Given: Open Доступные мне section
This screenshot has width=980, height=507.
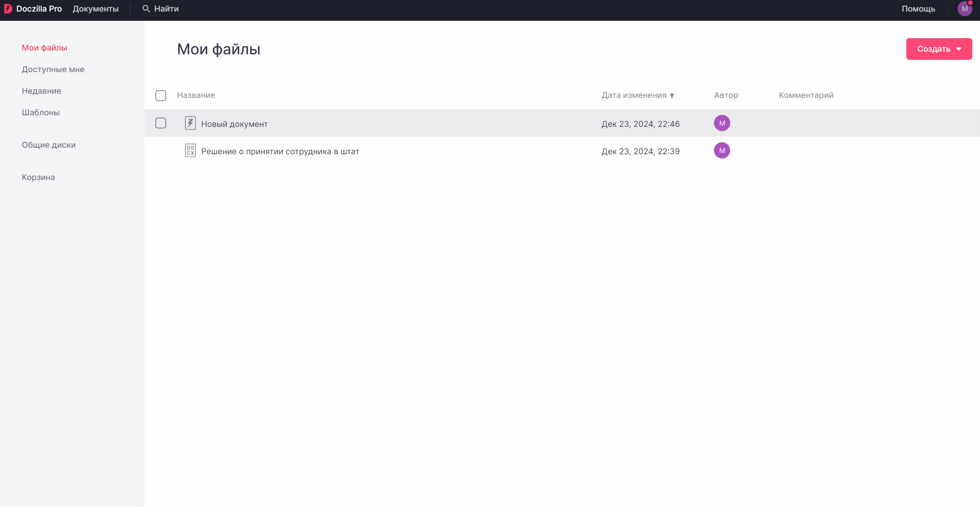Looking at the screenshot, I should [x=53, y=69].
